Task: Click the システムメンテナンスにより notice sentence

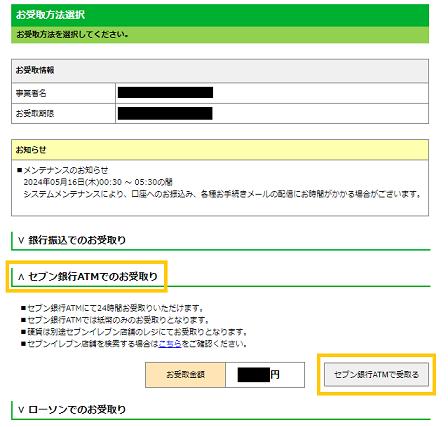Action: [223, 194]
